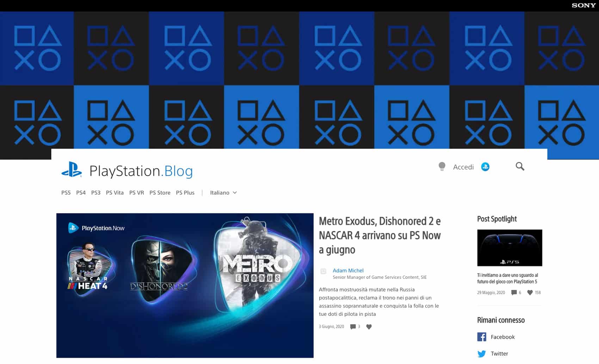Open the Metro Exodus, Dishonored 2 article headline
This screenshot has height=364, width=599.
pos(380,235)
